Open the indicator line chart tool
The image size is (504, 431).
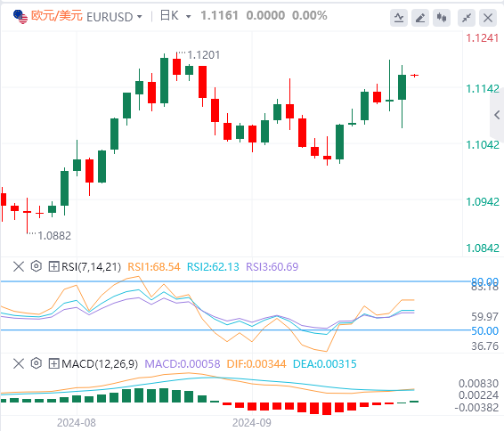pyautogui.click(x=399, y=18)
